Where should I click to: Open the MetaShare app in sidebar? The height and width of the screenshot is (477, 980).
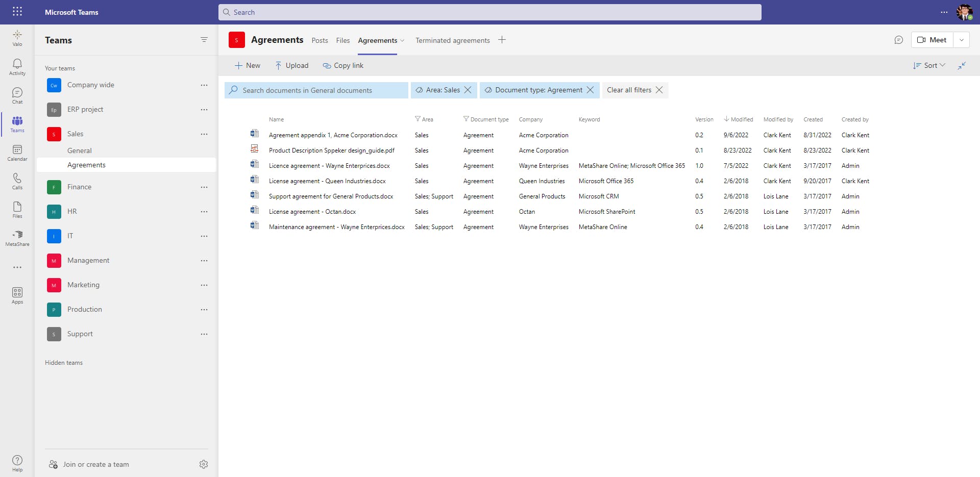pyautogui.click(x=17, y=238)
